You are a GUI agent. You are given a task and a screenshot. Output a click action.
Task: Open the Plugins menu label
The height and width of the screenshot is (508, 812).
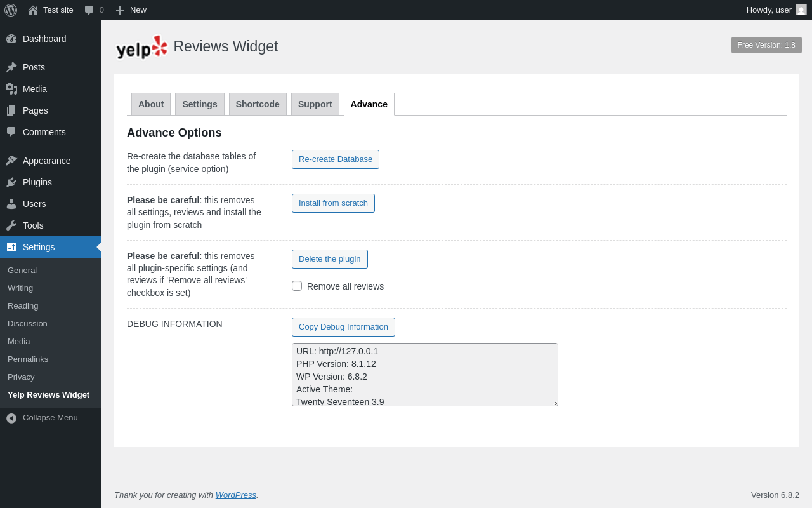point(37,182)
